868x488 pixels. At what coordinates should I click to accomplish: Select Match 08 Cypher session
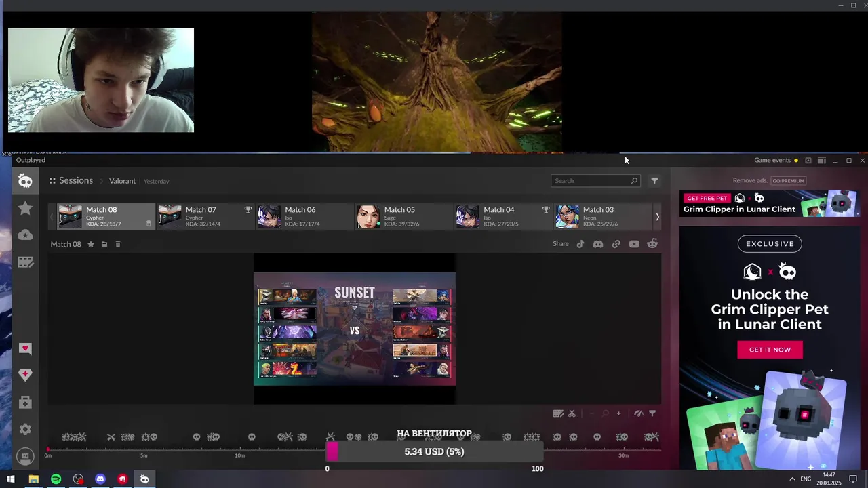[106, 217]
